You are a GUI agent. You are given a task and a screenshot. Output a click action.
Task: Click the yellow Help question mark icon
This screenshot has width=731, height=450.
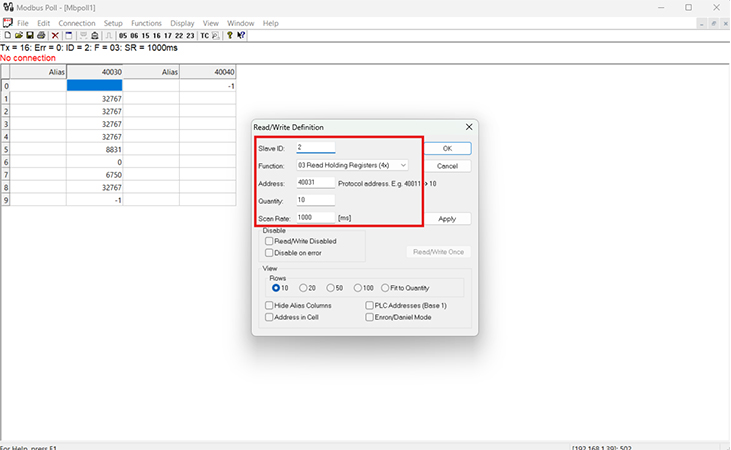click(x=229, y=35)
